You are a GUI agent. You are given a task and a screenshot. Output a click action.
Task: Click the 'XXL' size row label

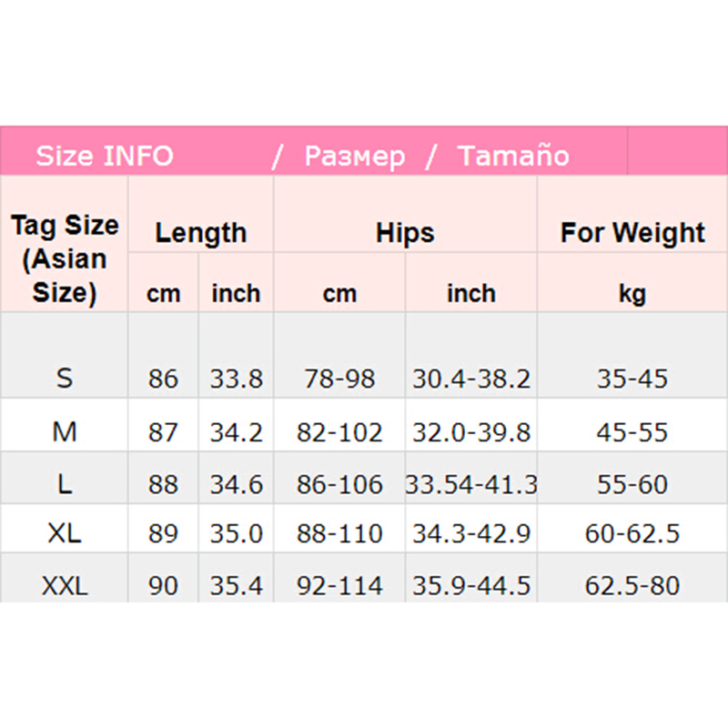pos(65,585)
